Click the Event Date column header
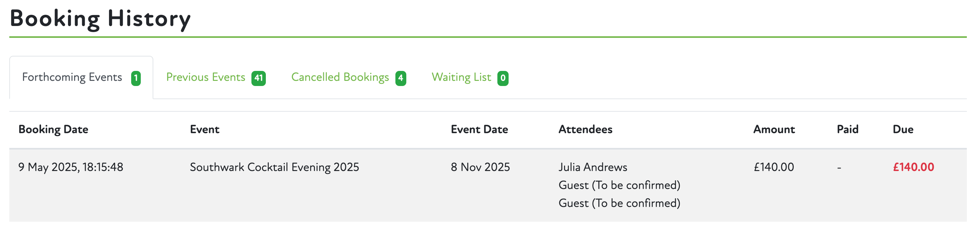This screenshot has width=980, height=240. click(479, 129)
